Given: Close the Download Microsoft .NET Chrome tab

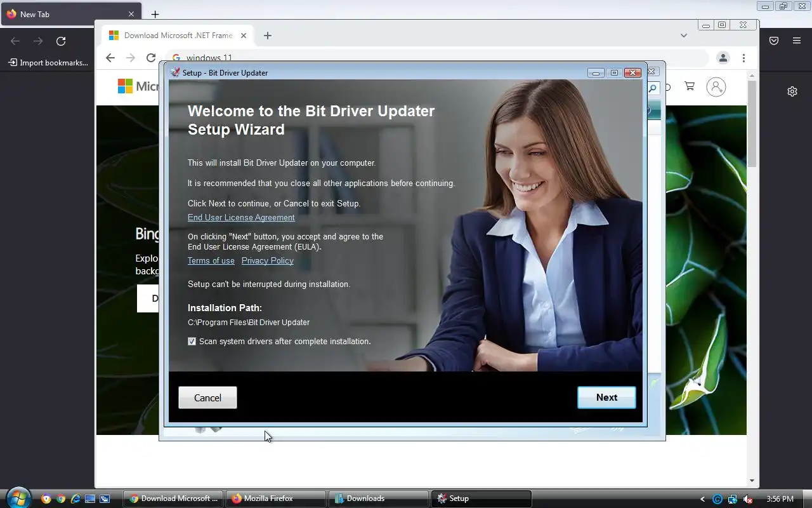Looking at the screenshot, I should click(x=244, y=36).
